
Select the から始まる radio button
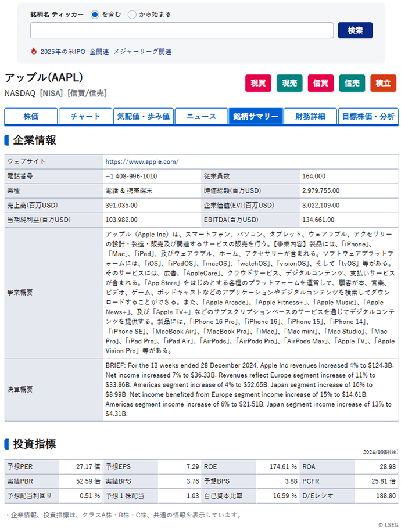click(132, 15)
